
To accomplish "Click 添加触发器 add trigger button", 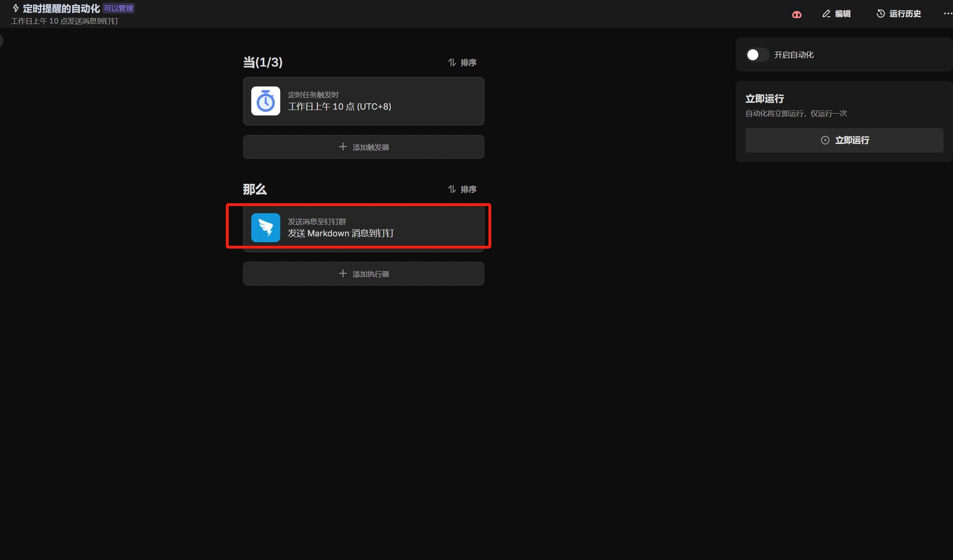I will (364, 147).
